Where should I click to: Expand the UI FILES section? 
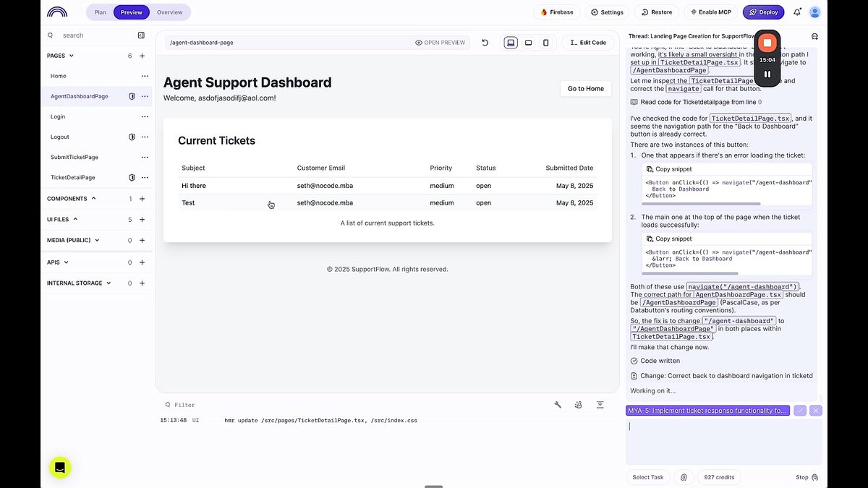click(x=62, y=219)
